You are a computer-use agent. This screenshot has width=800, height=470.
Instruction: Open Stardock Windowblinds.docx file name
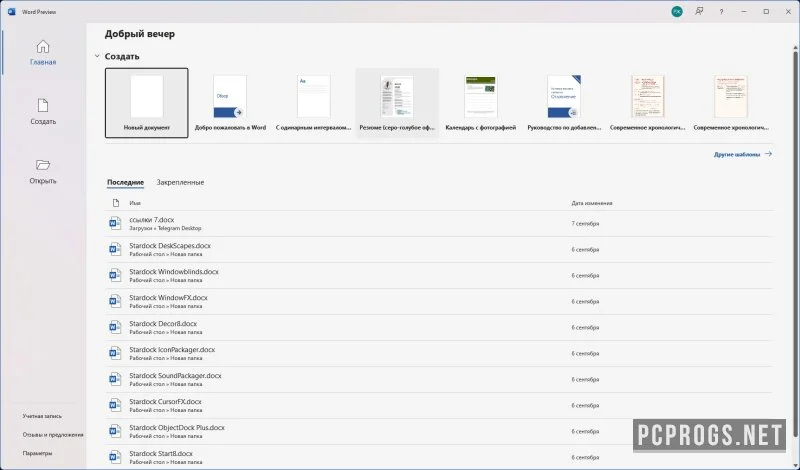[x=174, y=272]
